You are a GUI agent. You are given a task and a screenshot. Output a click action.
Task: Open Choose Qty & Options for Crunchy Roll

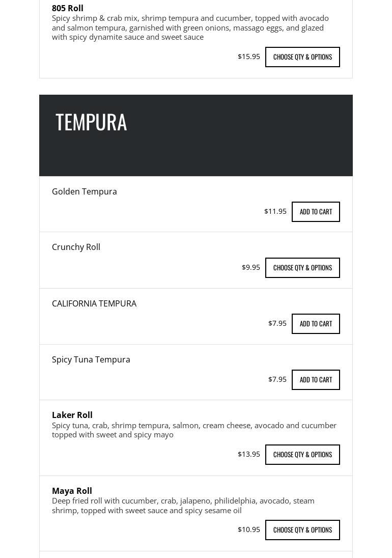coord(302,268)
